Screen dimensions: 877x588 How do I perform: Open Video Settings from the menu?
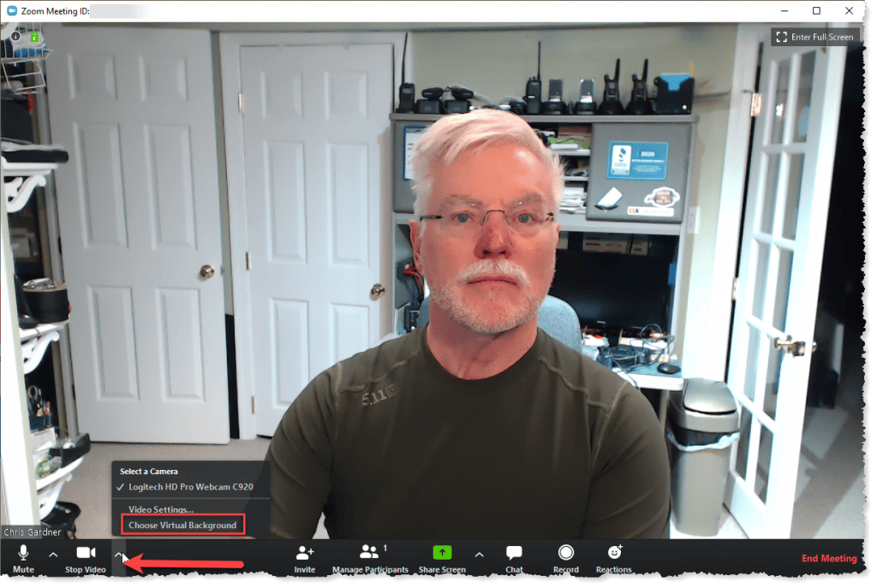click(161, 509)
